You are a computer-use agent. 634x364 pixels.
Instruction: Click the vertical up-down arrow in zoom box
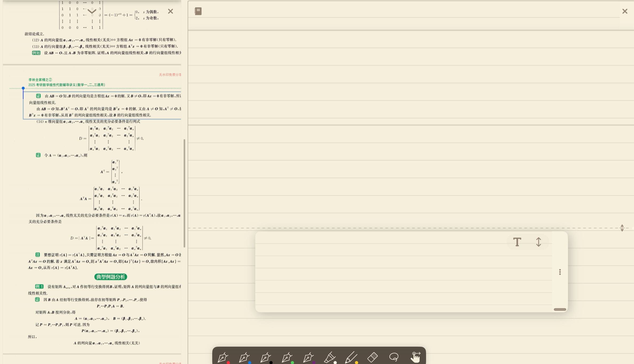539,242
